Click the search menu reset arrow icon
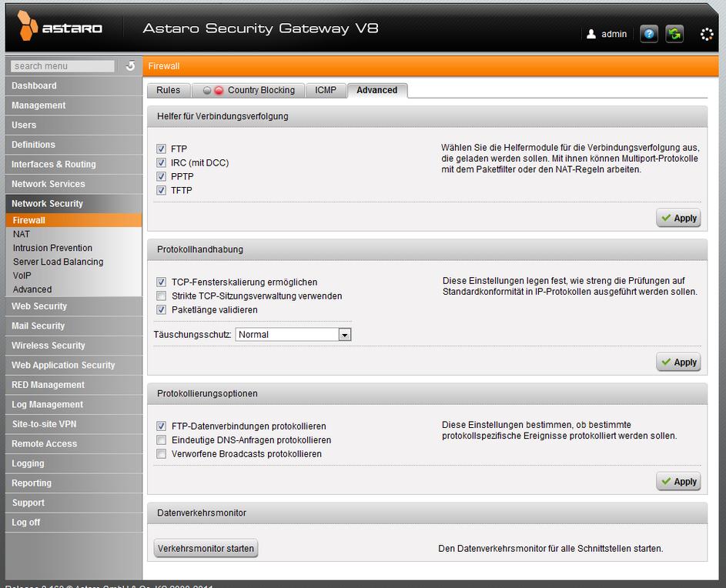This screenshot has width=726, height=588. tap(131, 66)
